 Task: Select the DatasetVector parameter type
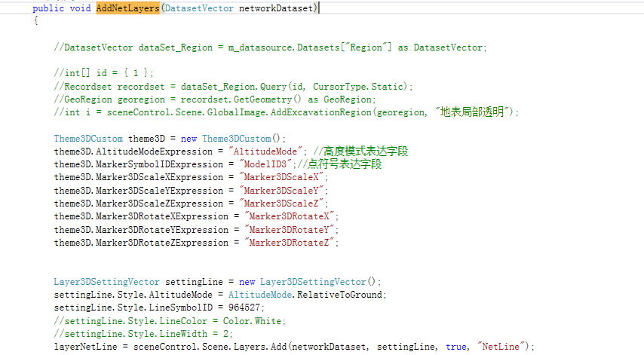(x=199, y=8)
